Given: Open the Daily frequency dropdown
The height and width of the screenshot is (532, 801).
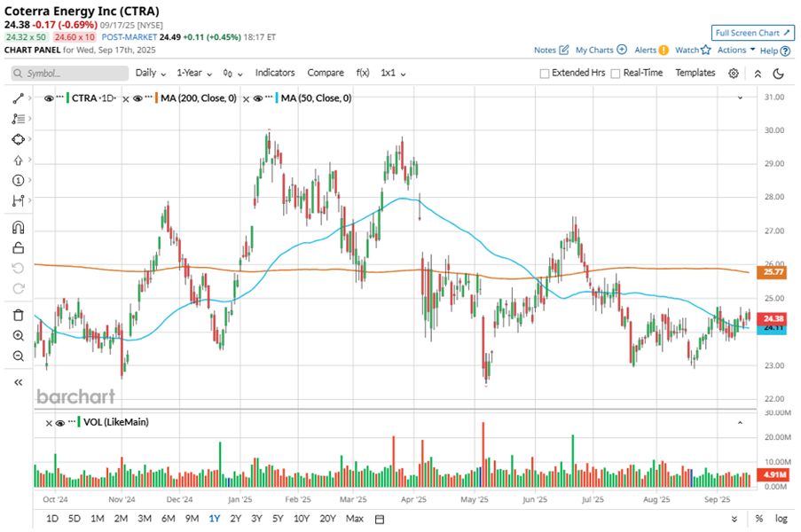Looking at the screenshot, I should click(x=151, y=73).
